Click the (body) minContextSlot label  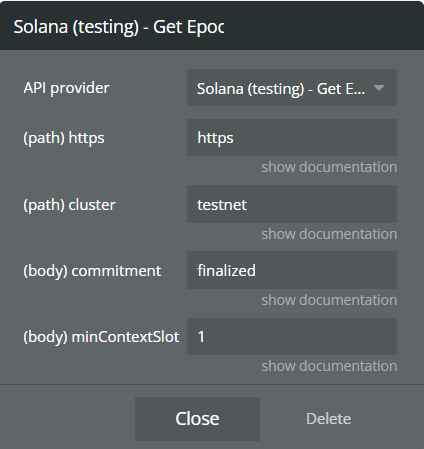point(101,337)
